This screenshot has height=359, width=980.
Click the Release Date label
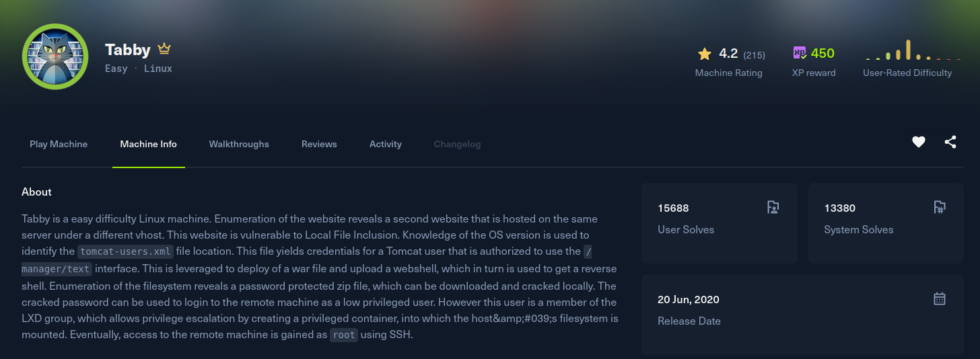[x=689, y=321]
